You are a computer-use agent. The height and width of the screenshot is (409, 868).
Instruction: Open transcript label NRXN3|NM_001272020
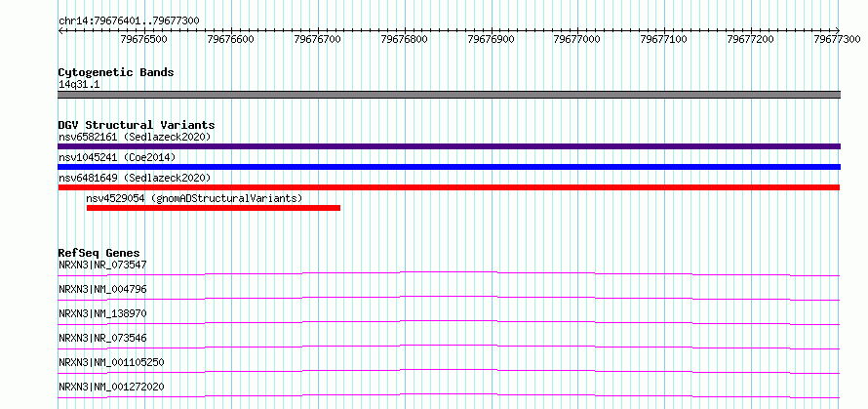tap(111, 387)
